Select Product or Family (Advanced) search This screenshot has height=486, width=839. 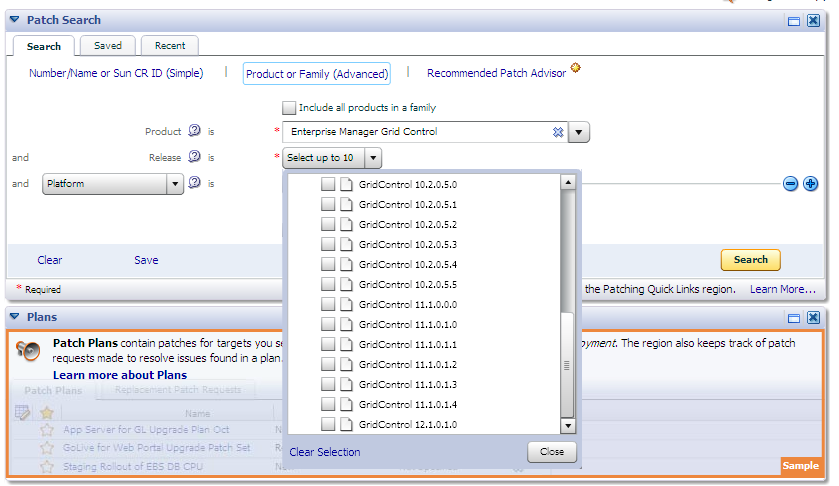coord(317,74)
